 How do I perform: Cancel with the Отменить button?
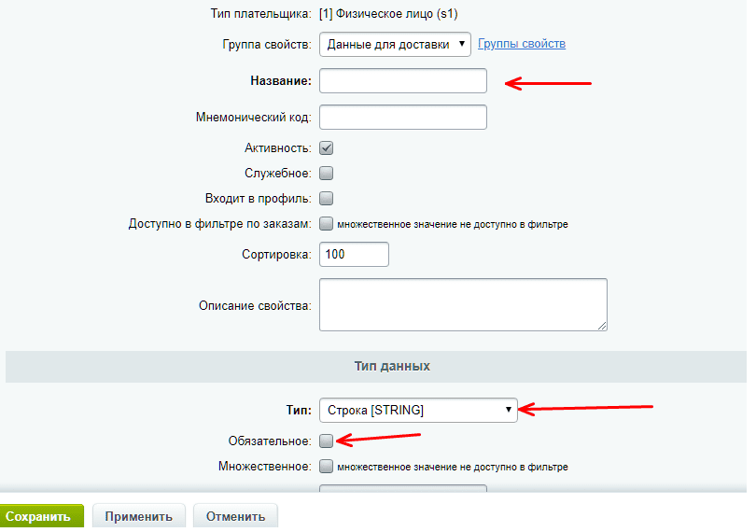click(x=235, y=516)
